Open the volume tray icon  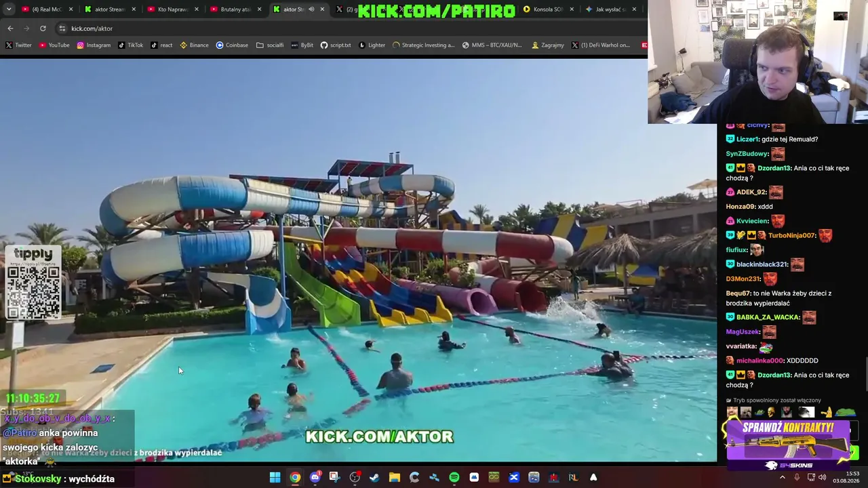coord(823,477)
